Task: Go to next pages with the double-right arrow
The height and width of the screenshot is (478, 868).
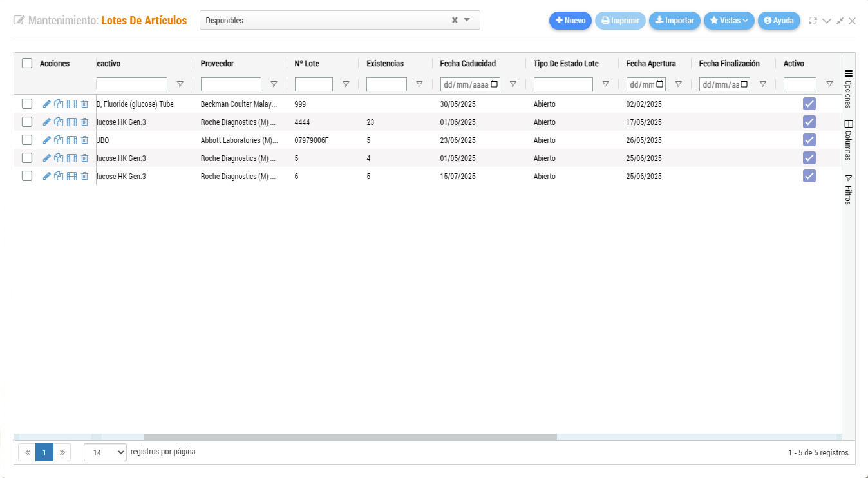Action: (62, 452)
